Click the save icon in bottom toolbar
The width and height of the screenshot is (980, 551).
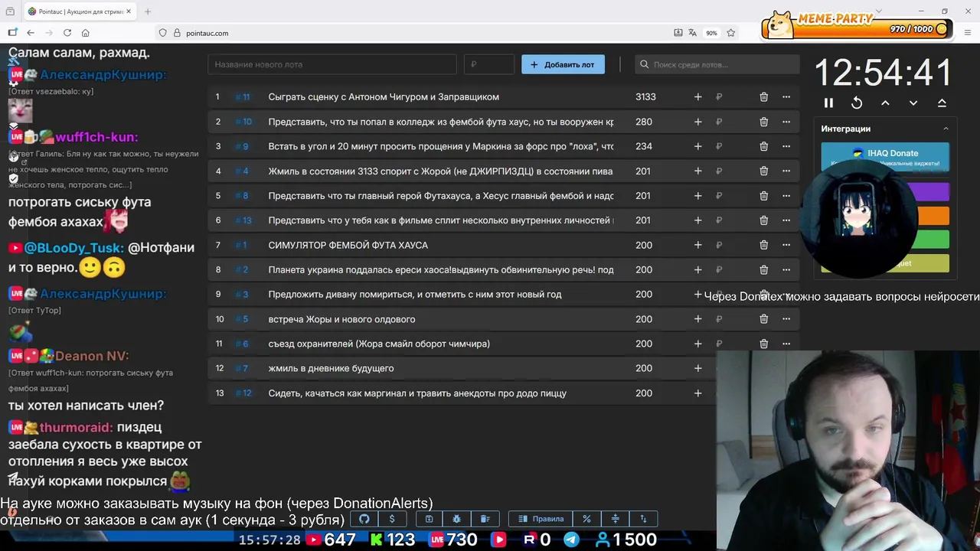point(429,519)
